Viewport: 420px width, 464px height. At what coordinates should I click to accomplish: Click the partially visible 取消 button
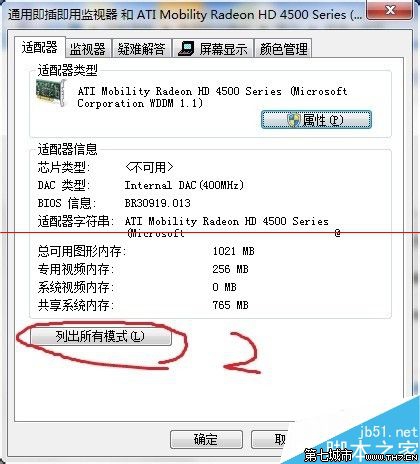click(x=269, y=439)
